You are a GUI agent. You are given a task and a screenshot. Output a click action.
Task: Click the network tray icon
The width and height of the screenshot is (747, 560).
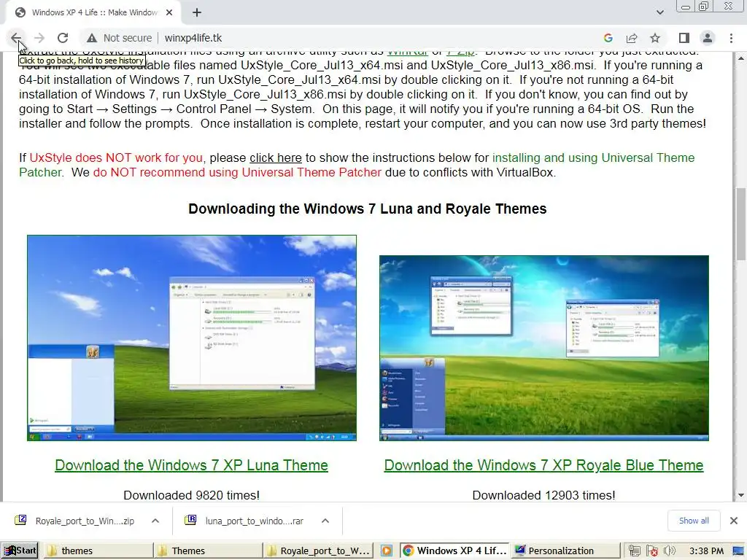click(x=634, y=551)
